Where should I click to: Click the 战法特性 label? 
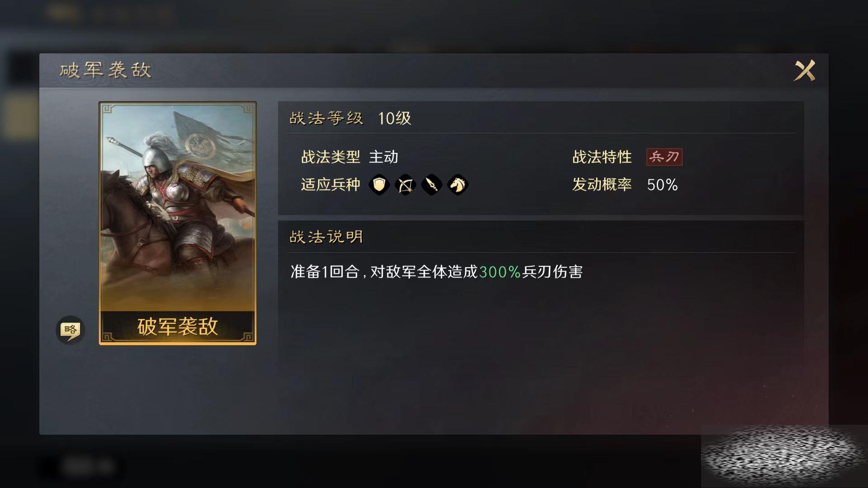click(x=602, y=157)
